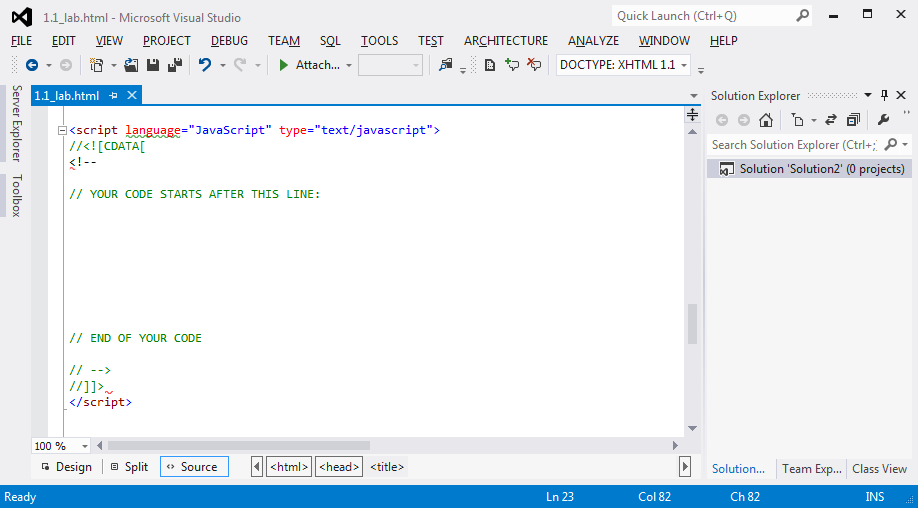This screenshot has width=918, height=508.
Task: Toggle Auto Hide pin on Solution Explorer
Action: point(884,95)
